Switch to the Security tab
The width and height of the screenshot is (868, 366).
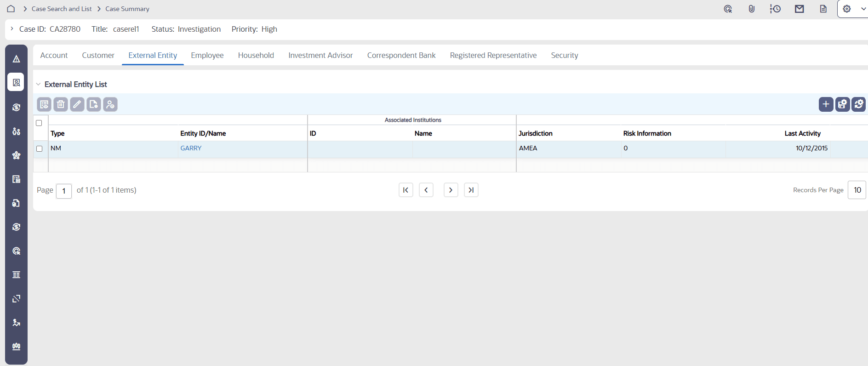(565, 55)
